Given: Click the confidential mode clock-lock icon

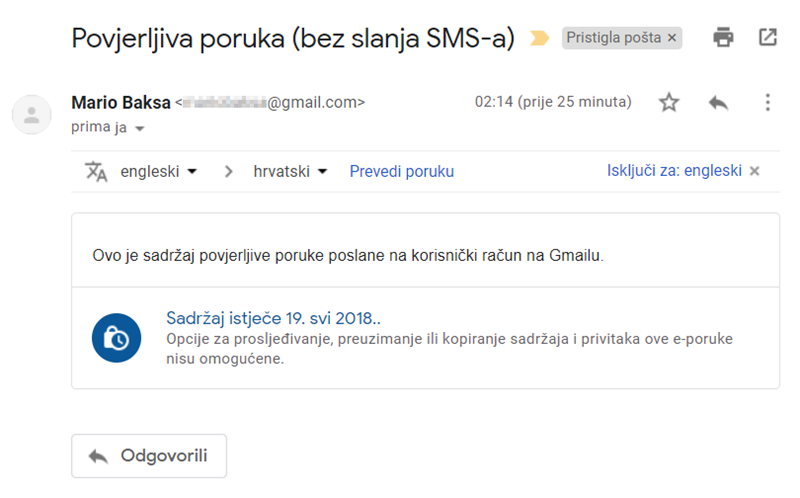Looking at the screenshot, I should click(x=115, y=338).
